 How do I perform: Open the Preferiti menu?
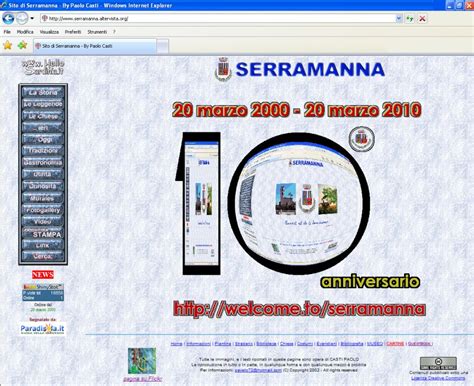tap(73, 32)
